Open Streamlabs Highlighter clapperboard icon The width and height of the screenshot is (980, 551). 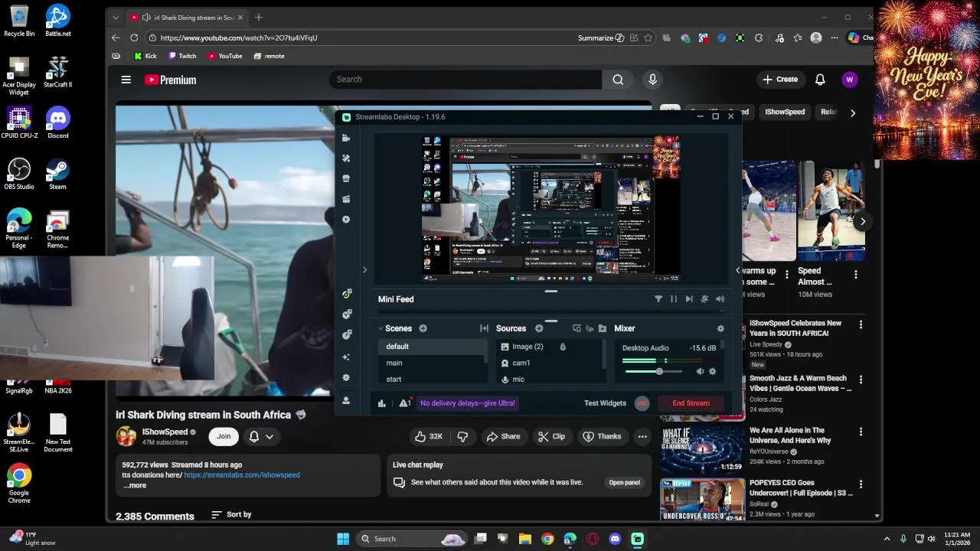(346, 199)
